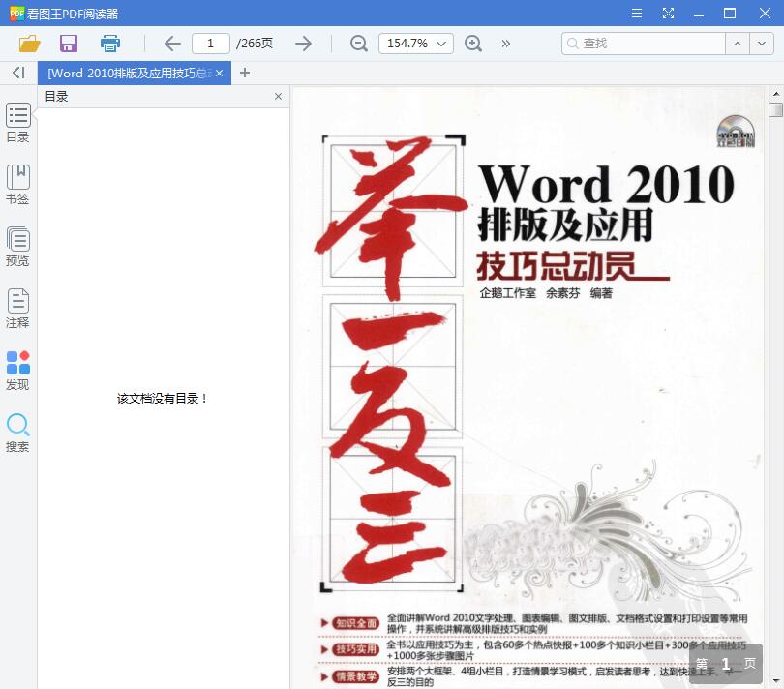Image resolution: width=784 pixels, height=689 pixels.
Task: Click the 看图王PDF阅读器 app logo icon
Action: pyautogui.click(x=16, y=14)
